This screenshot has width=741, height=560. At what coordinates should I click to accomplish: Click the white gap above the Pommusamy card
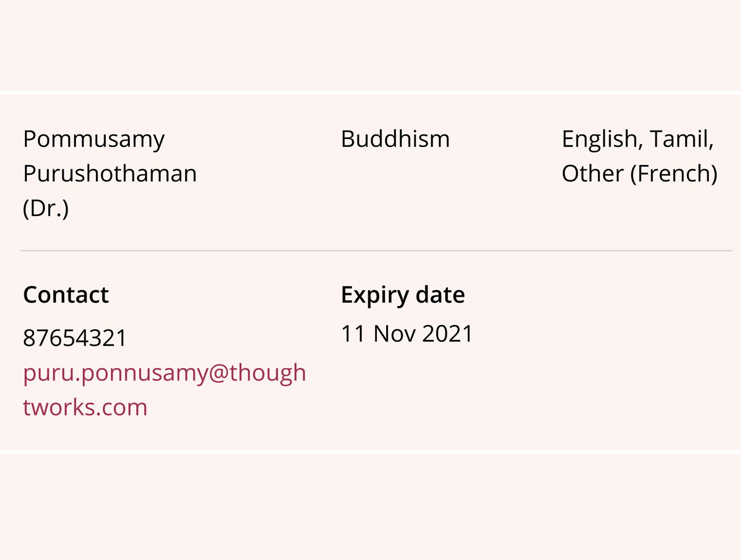click(370, 93)
